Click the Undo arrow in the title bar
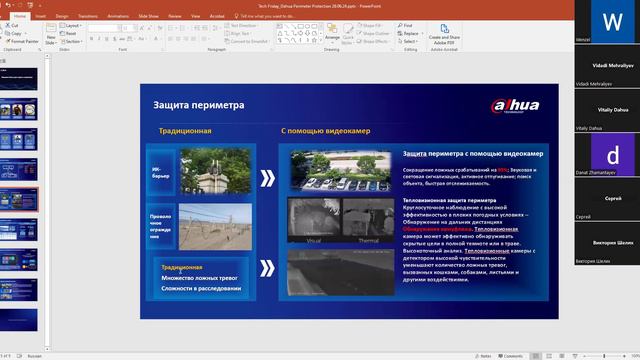Viewport: 640px width, 360px height. coord(8,5)
